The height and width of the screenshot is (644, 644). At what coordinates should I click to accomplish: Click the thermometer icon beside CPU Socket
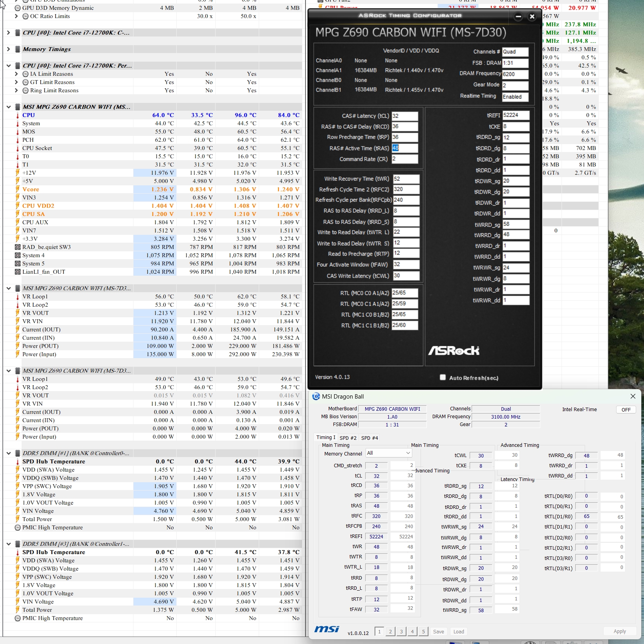tap(17, 148)
